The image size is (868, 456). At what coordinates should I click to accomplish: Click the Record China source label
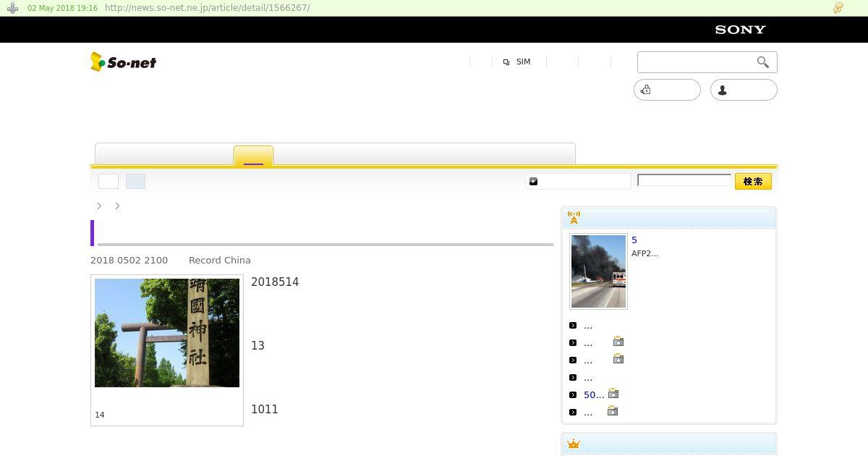(220, 260)
